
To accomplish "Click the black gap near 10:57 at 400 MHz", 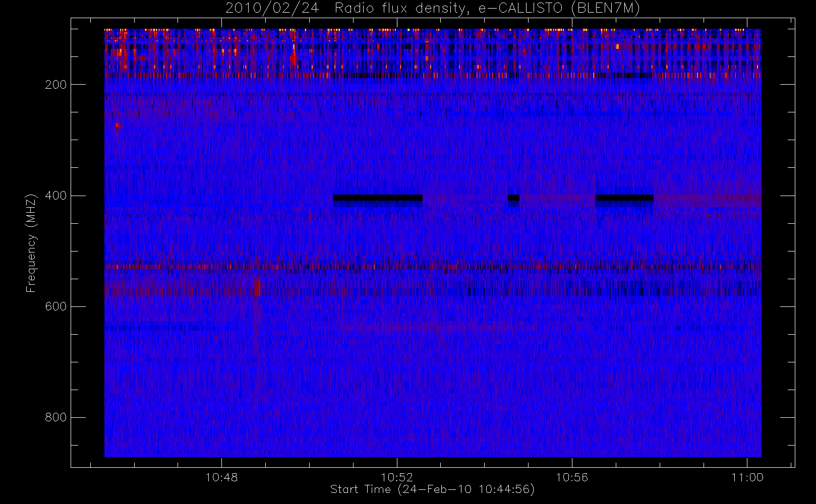I will pos(624,198).
